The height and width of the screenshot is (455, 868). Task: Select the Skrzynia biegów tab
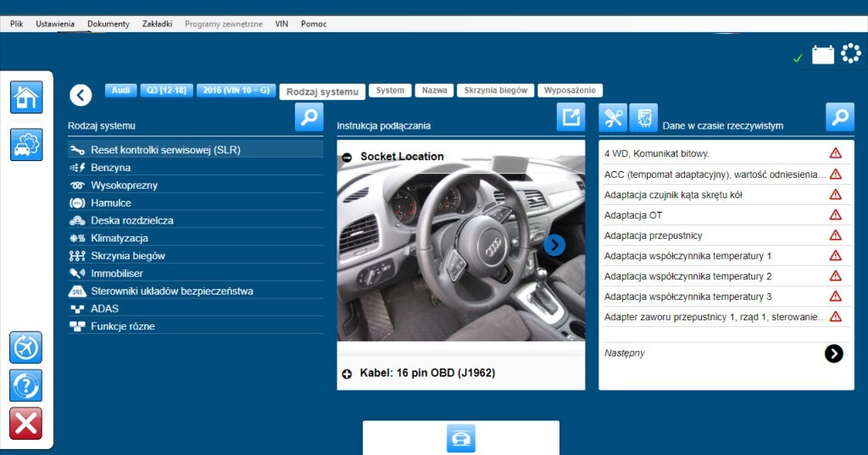[495, 90]
